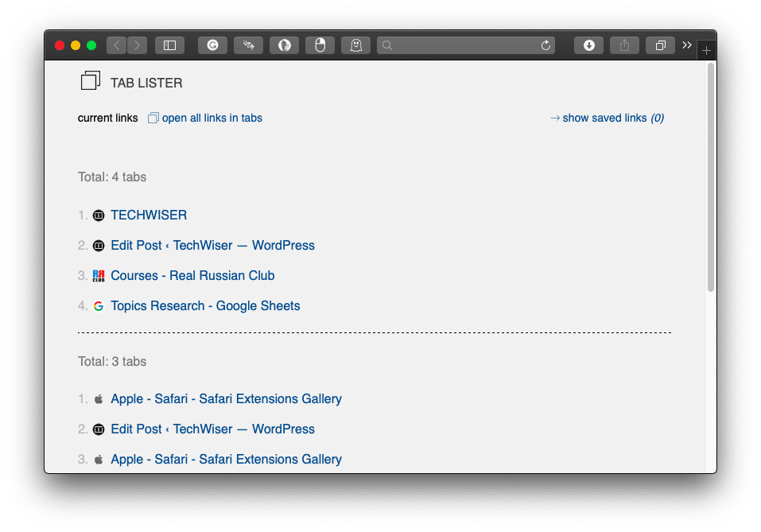Click the mouse-shaped extension icon
This screenshot has height=532, width=761.
tap(320, 45)
